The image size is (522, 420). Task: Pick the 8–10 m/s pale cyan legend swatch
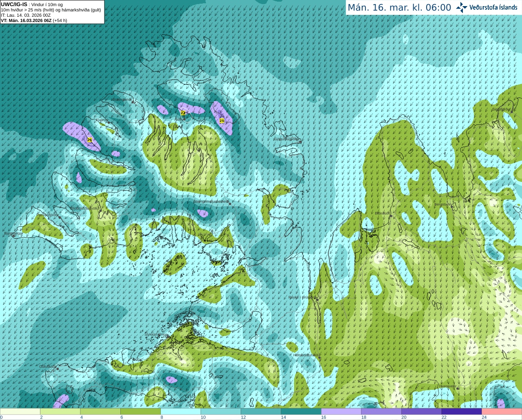pos(181,411)
